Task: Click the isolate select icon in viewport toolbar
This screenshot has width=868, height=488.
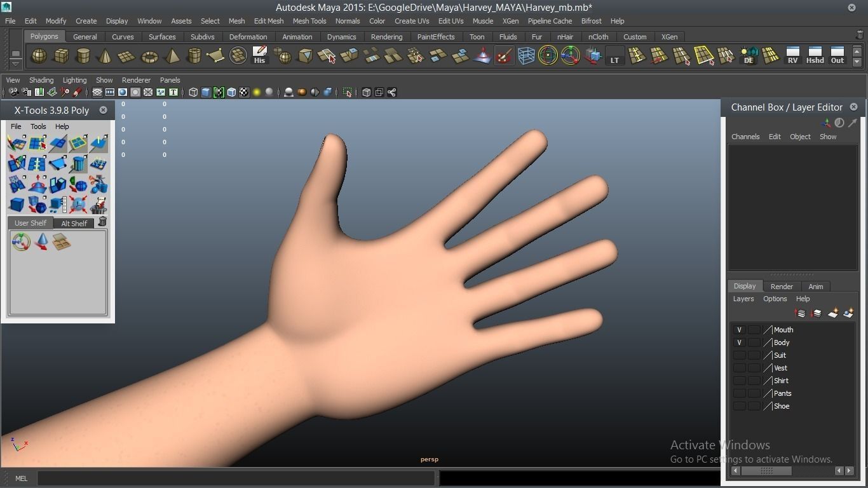Action: click(x=348, y=92)
